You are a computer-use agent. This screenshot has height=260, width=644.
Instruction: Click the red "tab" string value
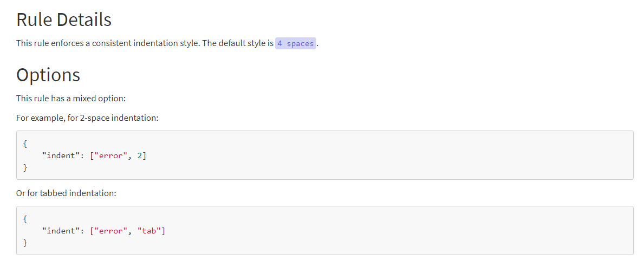tap(149, 231)
